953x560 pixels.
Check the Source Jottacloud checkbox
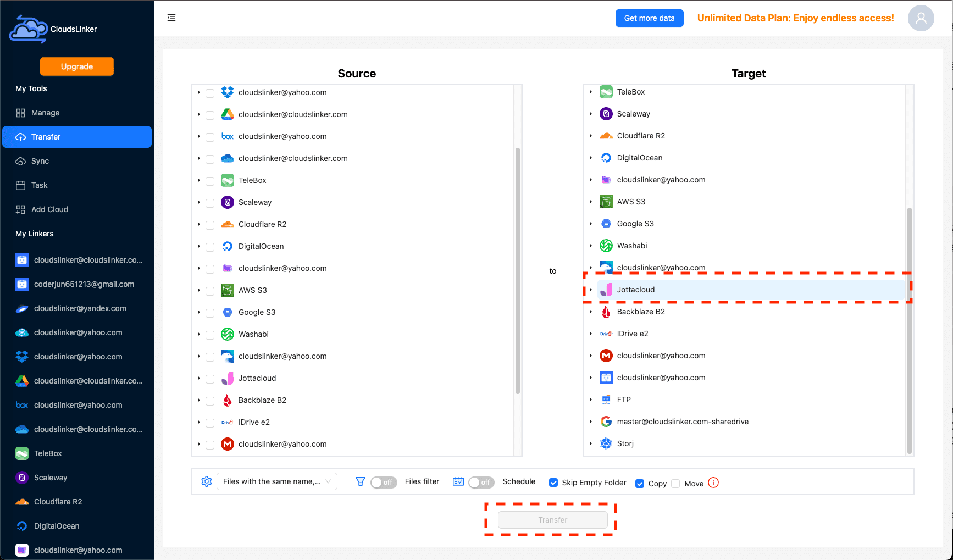tap(210, 379)
